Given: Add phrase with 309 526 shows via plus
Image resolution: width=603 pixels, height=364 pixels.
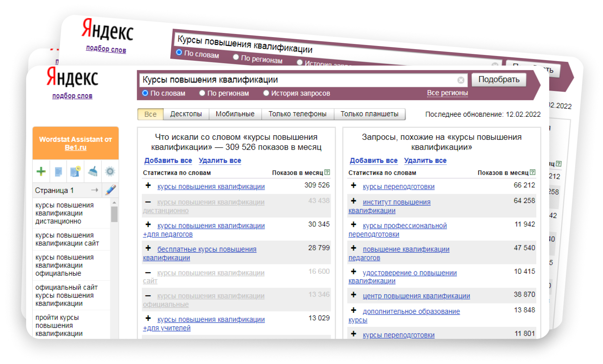Looking at the screenshot, I should click(148, 185).
